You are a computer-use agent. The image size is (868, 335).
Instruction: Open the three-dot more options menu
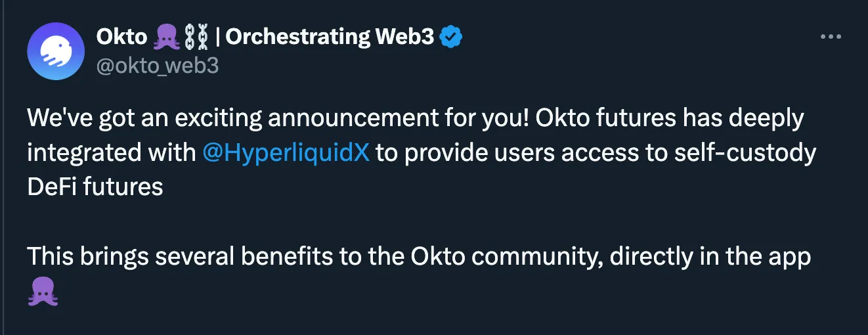coord(831,37)
